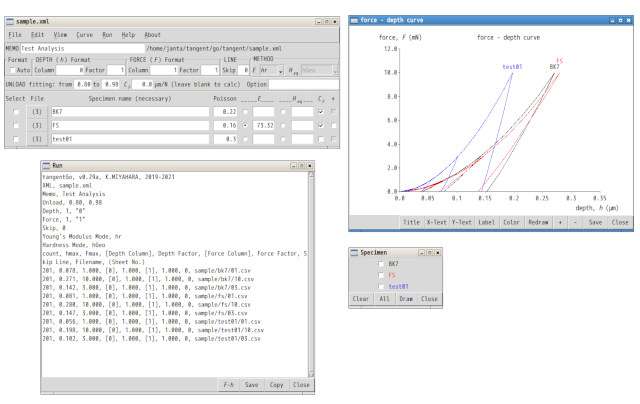Tick the Select checkbox for FS
Viewport: 640px width, 404px height.
tap(16, 126)
